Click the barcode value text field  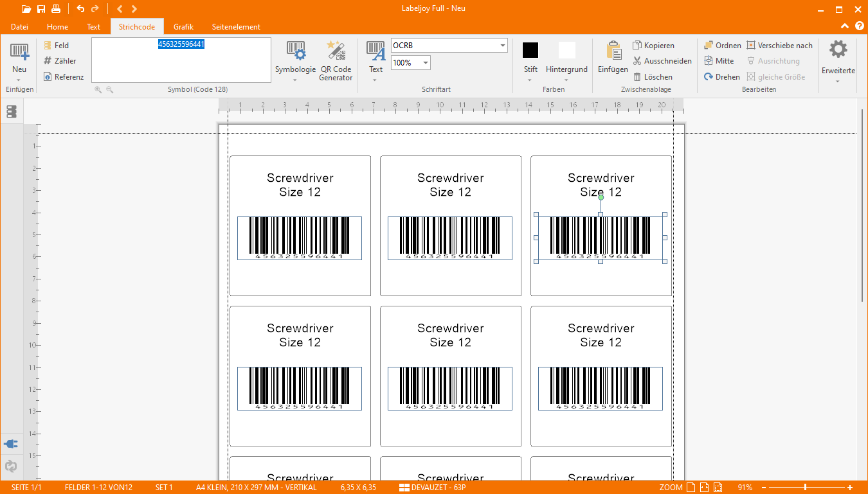click(x=181, y=60)
